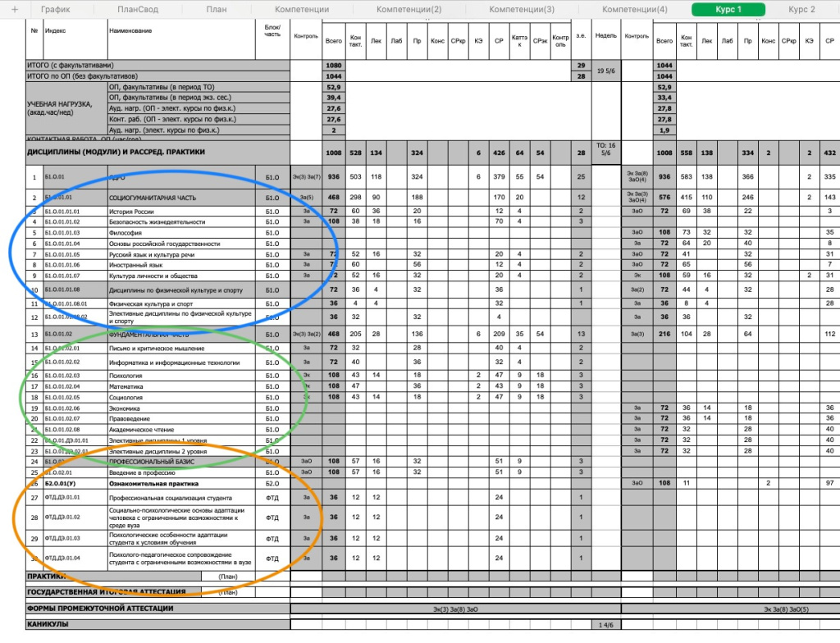Select the Введение в профессию cell
This screenshot has width=840, height=643.
coord(144,472)
